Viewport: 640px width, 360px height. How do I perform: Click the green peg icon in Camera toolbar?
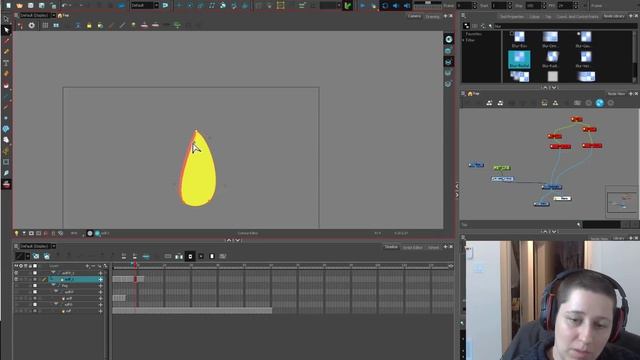(x=178, y=25)
